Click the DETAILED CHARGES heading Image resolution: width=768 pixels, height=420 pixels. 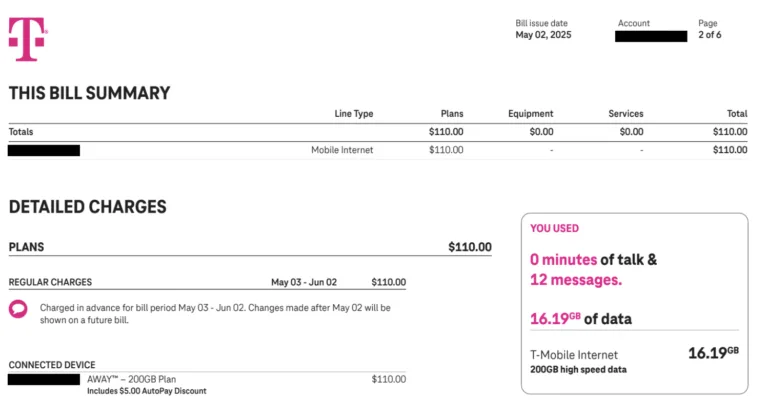pos(87,207)
